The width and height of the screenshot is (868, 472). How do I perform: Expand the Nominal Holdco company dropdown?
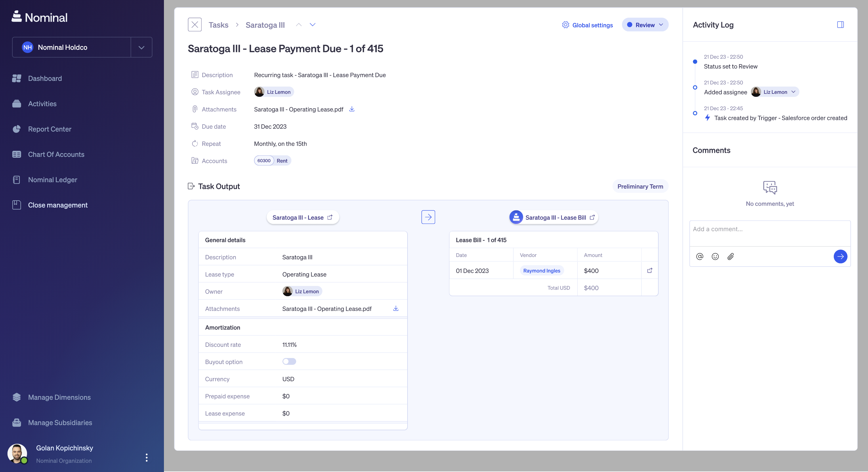click(141, 47)
